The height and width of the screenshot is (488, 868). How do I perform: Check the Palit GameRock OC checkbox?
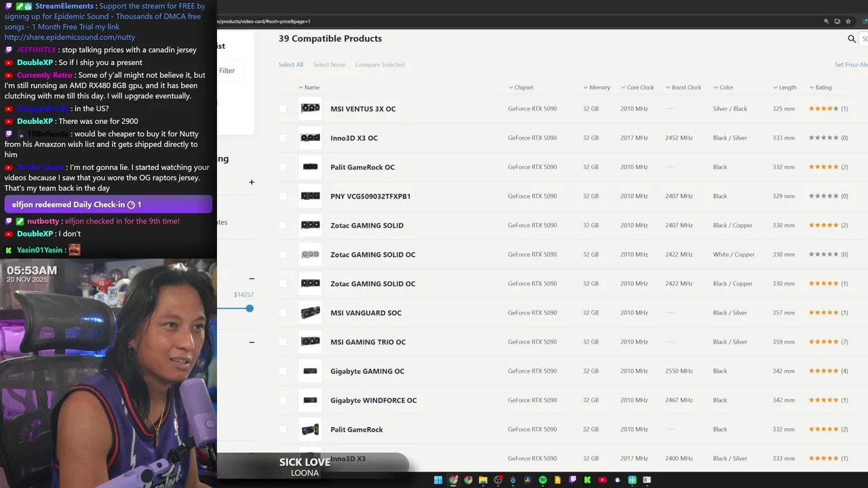pyautogui.click(x=283, y=167)
